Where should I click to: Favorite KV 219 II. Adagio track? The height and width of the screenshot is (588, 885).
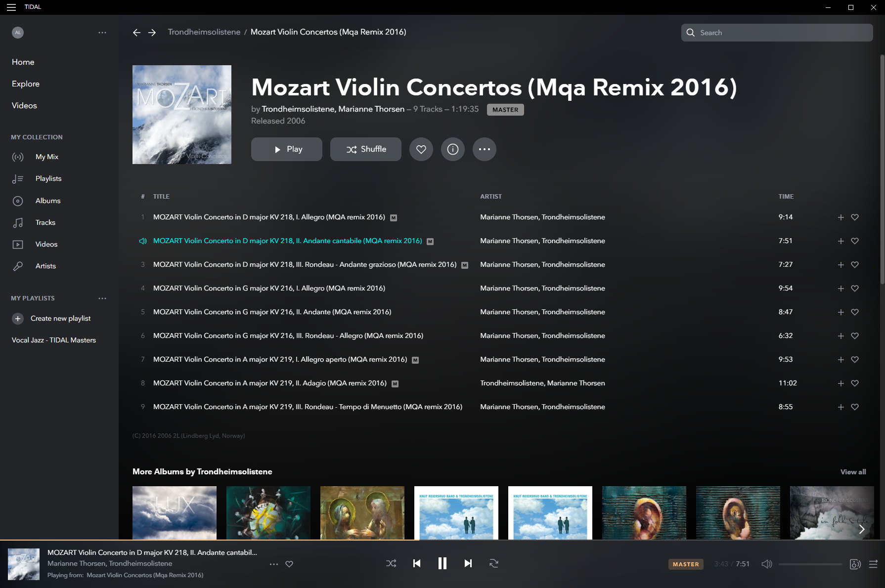tap(855, 383)
